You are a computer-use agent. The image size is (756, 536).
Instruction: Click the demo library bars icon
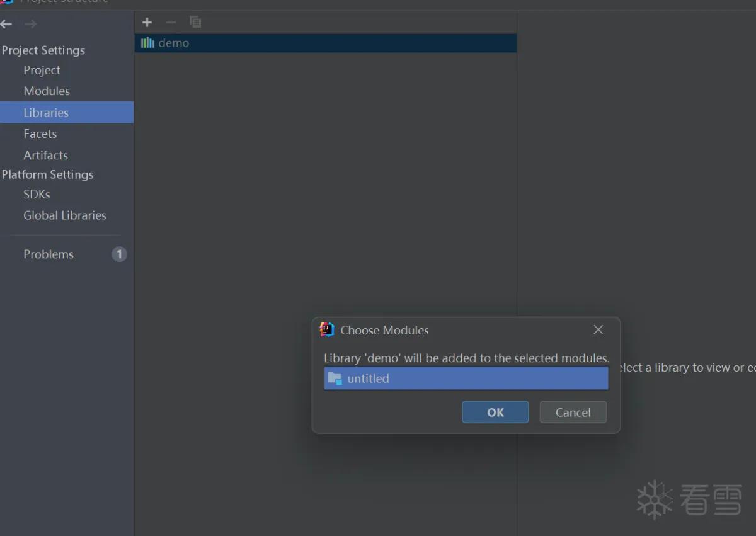coord(148,43)
